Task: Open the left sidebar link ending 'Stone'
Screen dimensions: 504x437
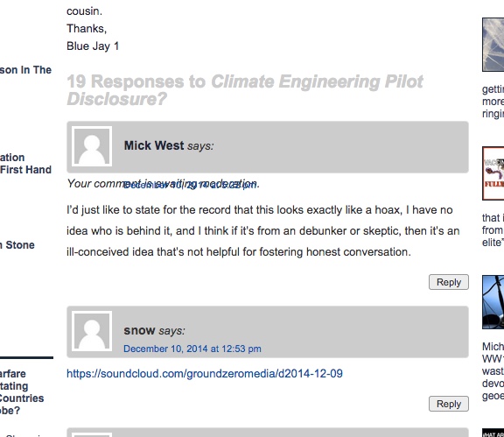Action: [17, 245]
